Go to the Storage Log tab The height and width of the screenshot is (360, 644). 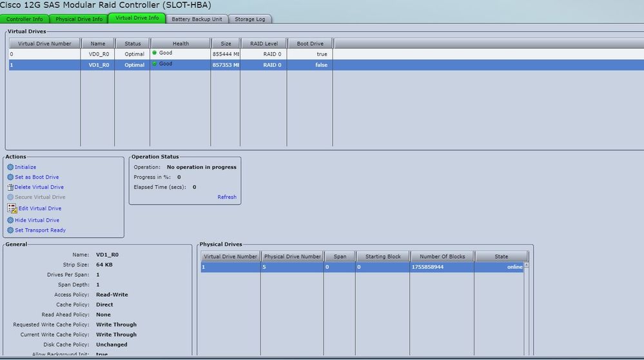[x=249, y=19]
